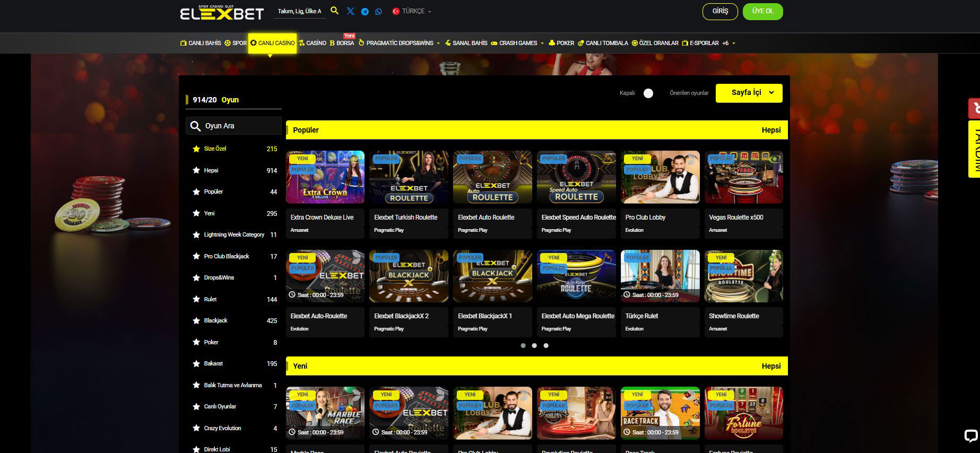
Task: Open Marble Race game thumbnail
Action: (325, 413)
